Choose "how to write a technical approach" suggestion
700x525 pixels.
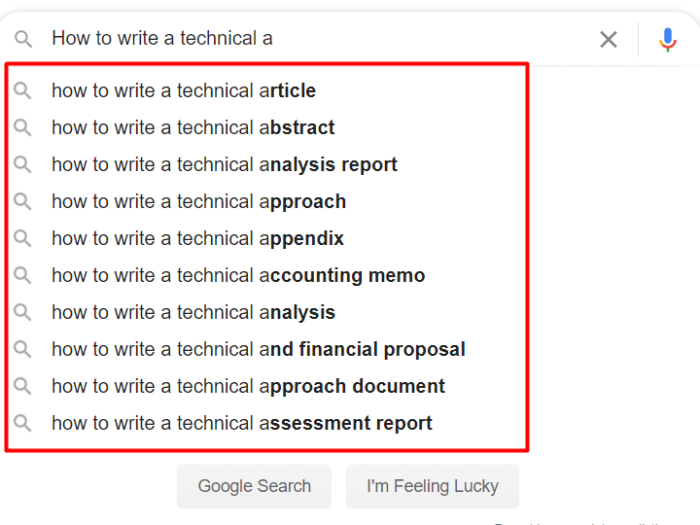click(199, 202)
